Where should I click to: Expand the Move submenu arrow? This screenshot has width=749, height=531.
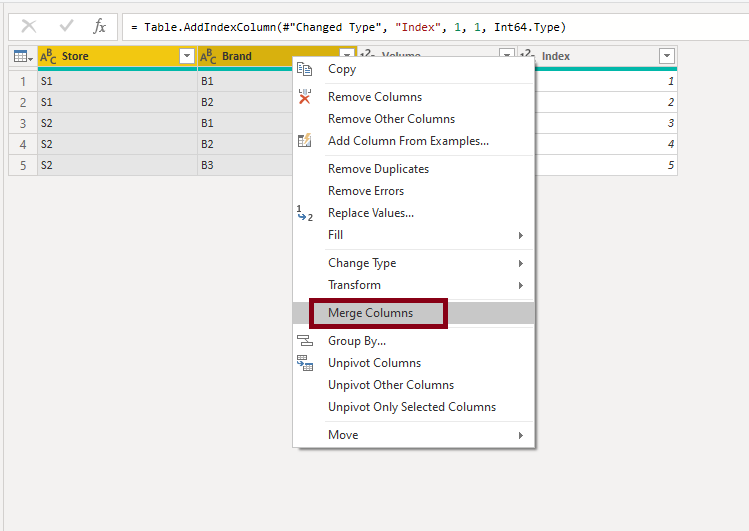pos(521,435)
